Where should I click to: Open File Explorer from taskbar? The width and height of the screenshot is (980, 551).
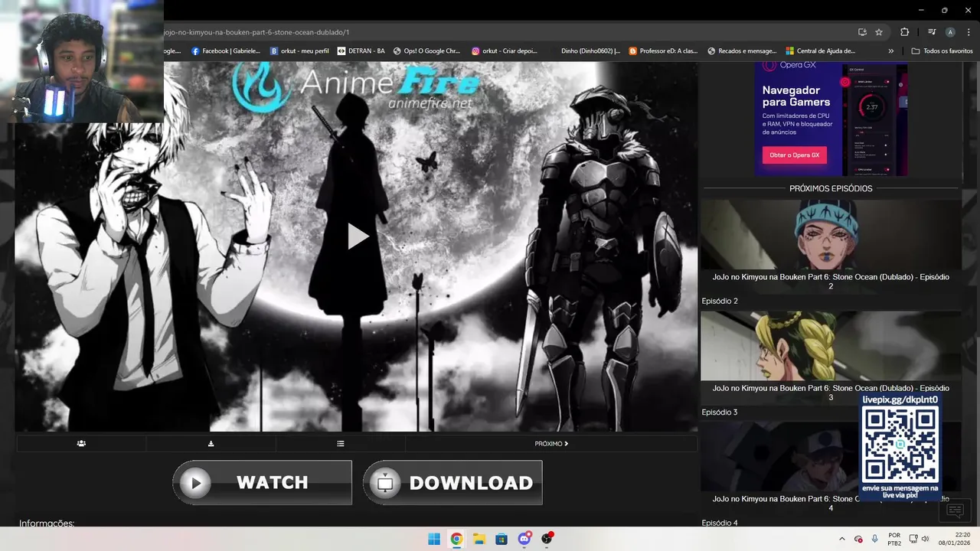[x=479, y=539]
